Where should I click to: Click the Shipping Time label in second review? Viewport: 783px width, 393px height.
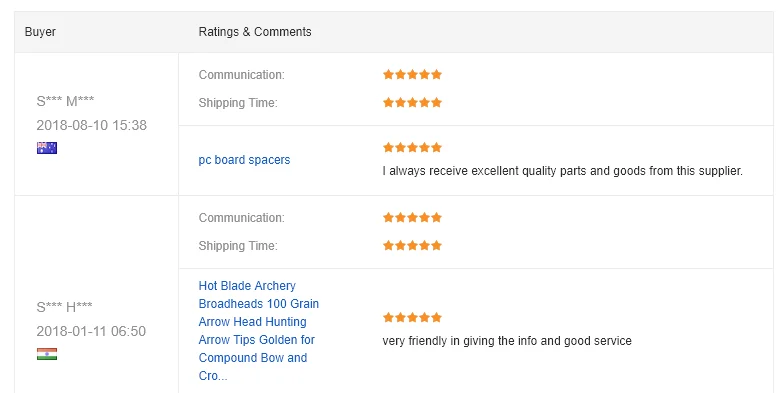(x=238, y=246)
